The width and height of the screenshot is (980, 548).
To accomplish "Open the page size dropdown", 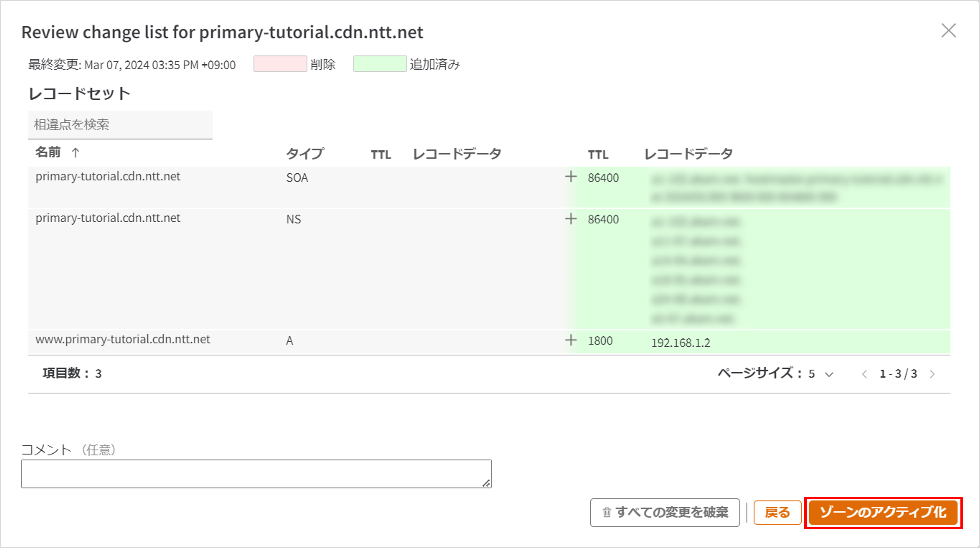I will (829, 374).
